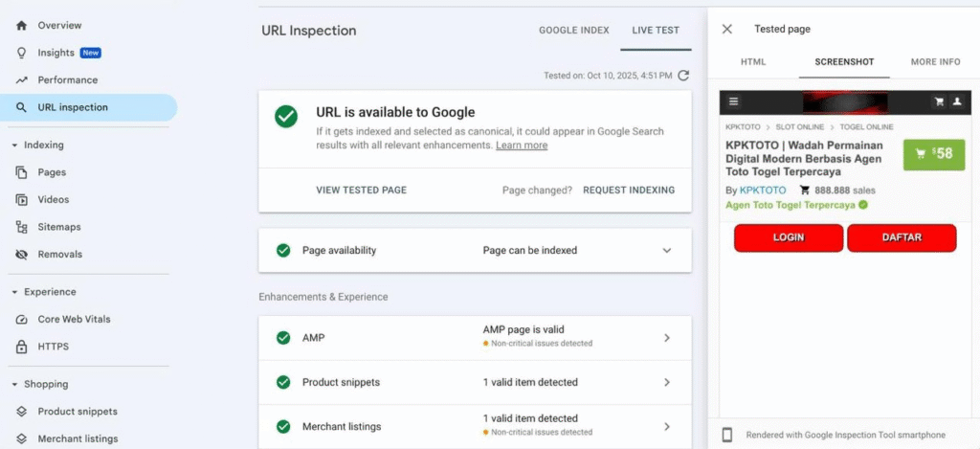Click Request Indexing
Image resolution: width=980 pixels, height=449 pixels.
629,191
